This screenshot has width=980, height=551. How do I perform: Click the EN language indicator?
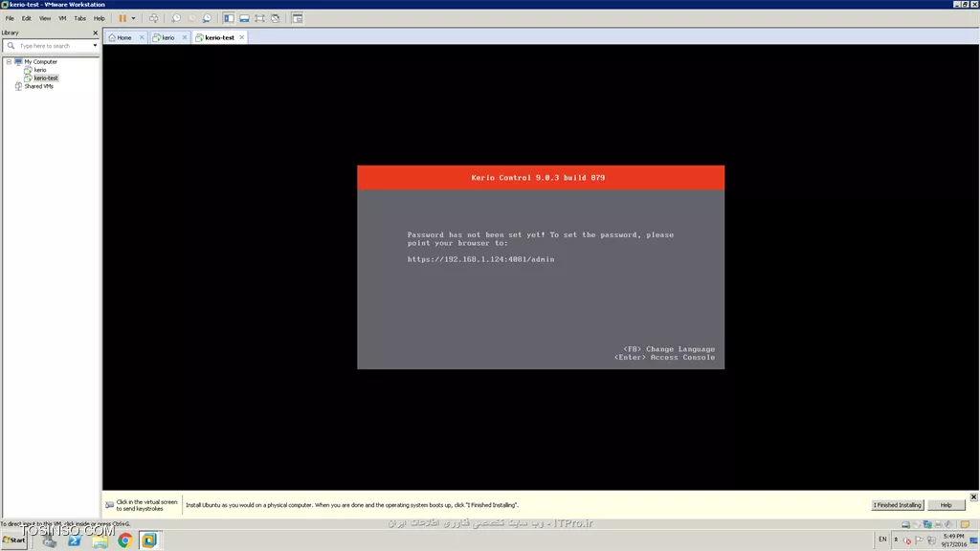pos(882,540)
